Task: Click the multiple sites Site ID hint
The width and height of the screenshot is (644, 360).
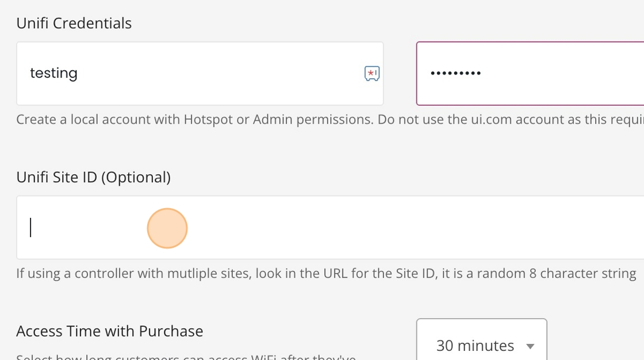Action: click(x=326, y=273)
